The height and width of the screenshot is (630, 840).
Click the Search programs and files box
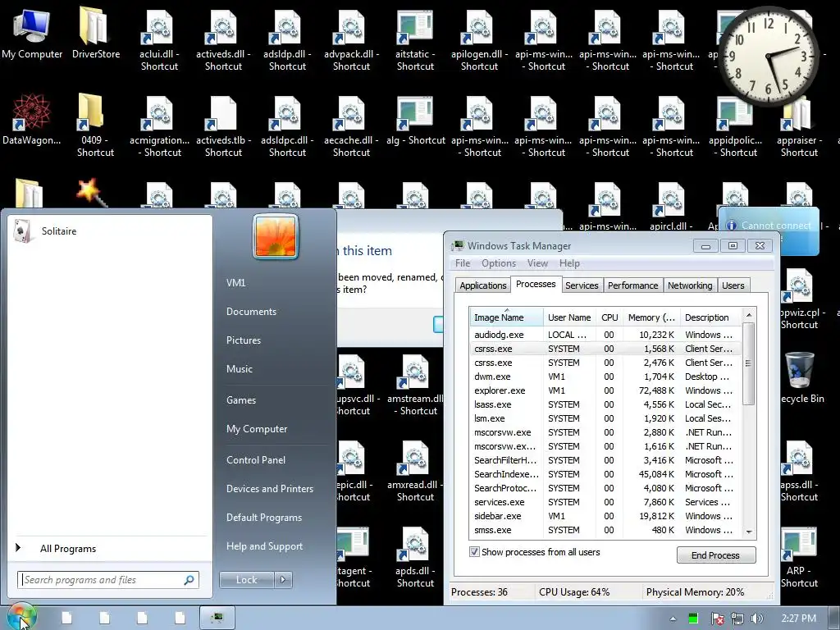click(107, 580)
